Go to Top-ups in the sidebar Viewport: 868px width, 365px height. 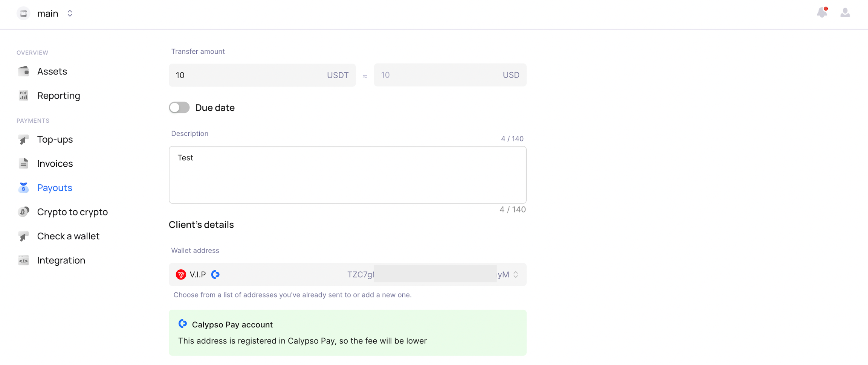point(55,139)
